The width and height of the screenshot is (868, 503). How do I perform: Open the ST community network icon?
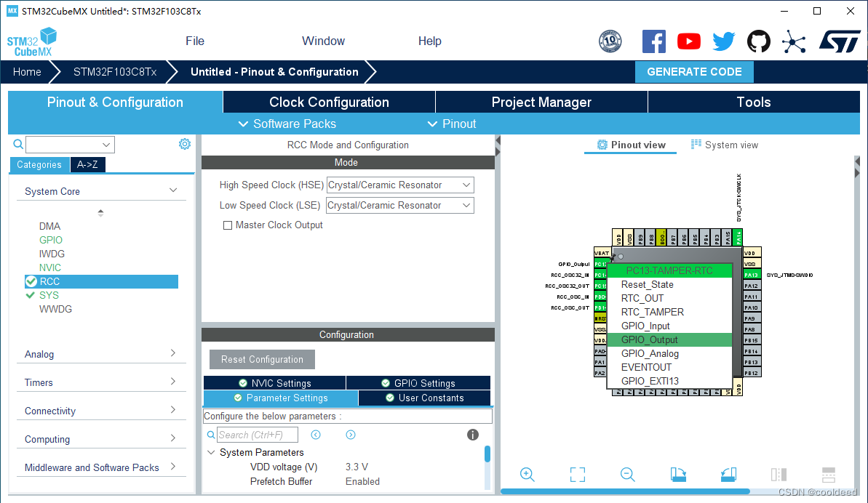tap(794, 41)
